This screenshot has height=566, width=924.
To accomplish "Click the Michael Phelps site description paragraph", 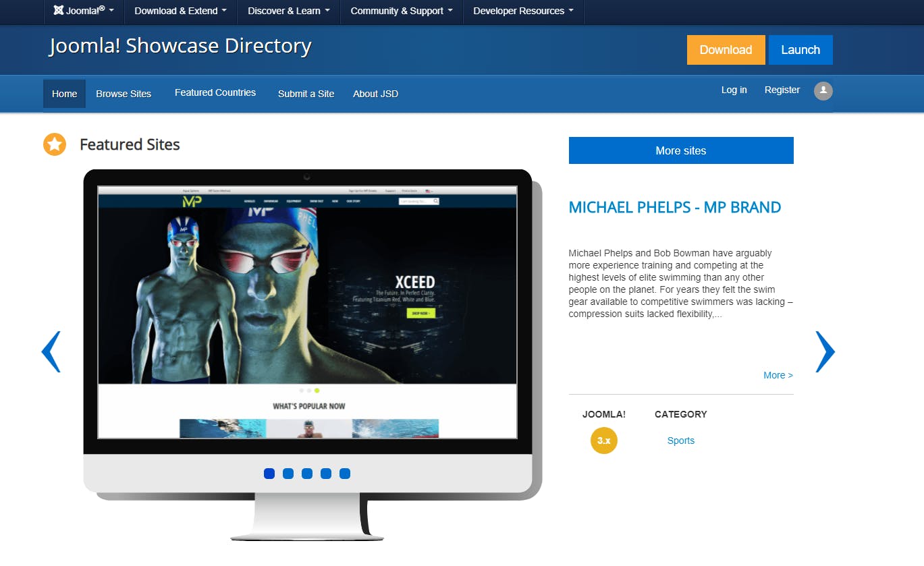I will [680, 283].
